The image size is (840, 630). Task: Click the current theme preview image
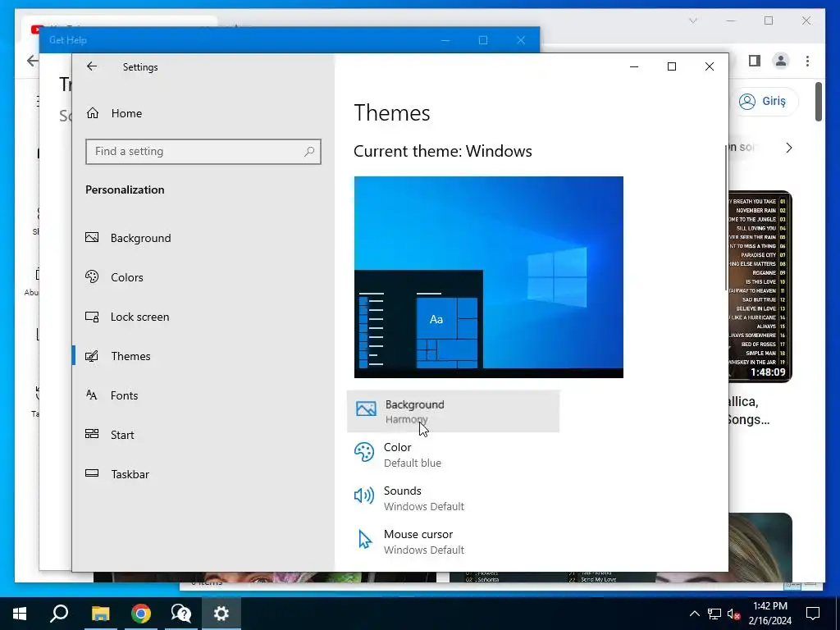tap(489, 277)
